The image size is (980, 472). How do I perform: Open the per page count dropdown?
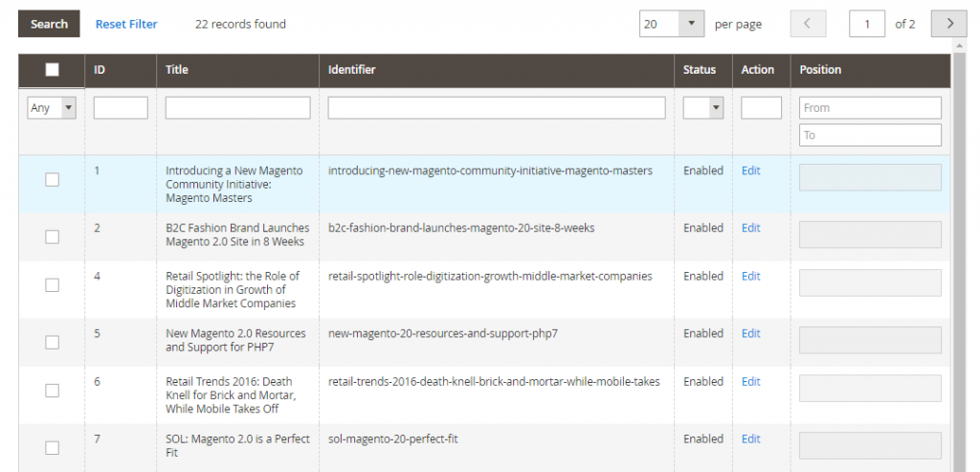click(671, 24)
